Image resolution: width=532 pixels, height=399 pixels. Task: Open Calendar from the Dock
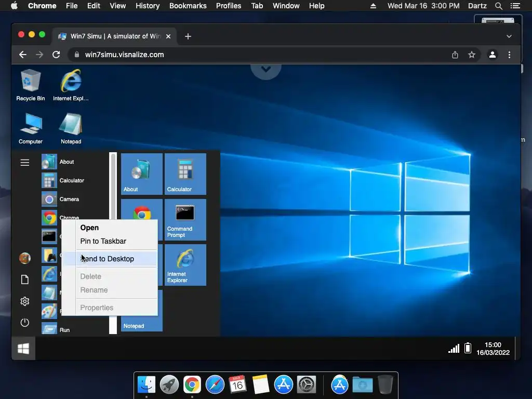(237, 385)
